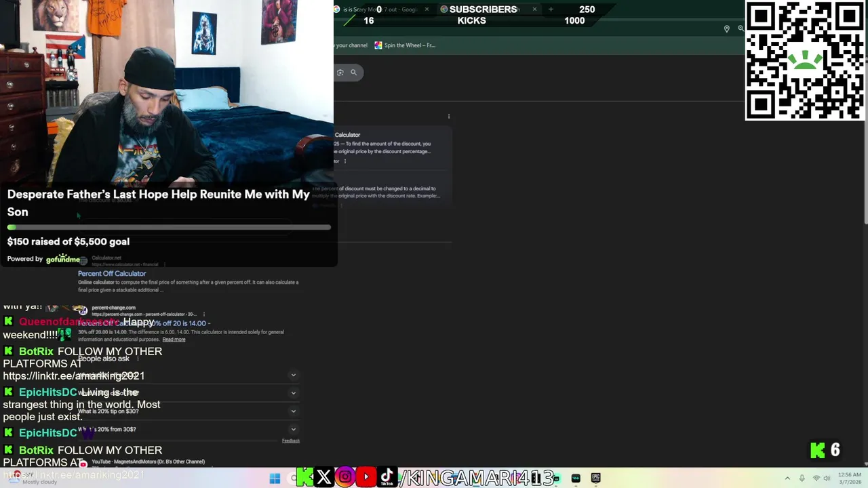Image resolution: width=868 pixels, height=488 pixels.
Task: Open the 'Percent Off Calculator' result
Action: tap(112, 273)
